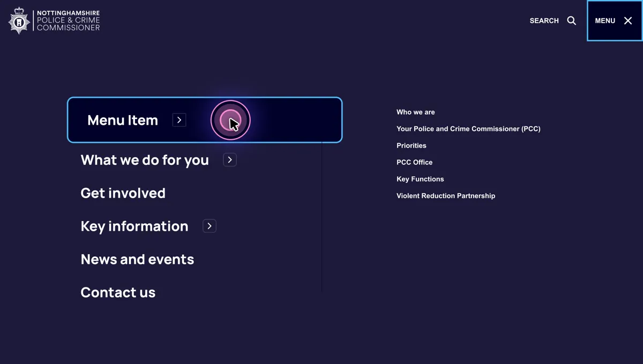Click the Nottinghamshire Police and Crime Commissioner wordmark
This screenshot has width=643, height=364.
pyautogui.click(x=68, y=20)
